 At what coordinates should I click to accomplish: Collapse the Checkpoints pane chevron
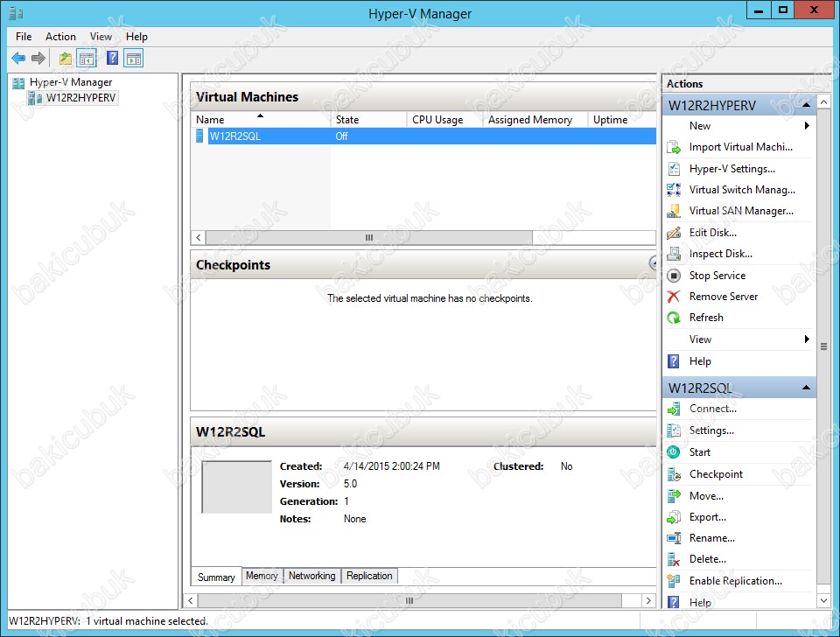click(x=653, y=263)
